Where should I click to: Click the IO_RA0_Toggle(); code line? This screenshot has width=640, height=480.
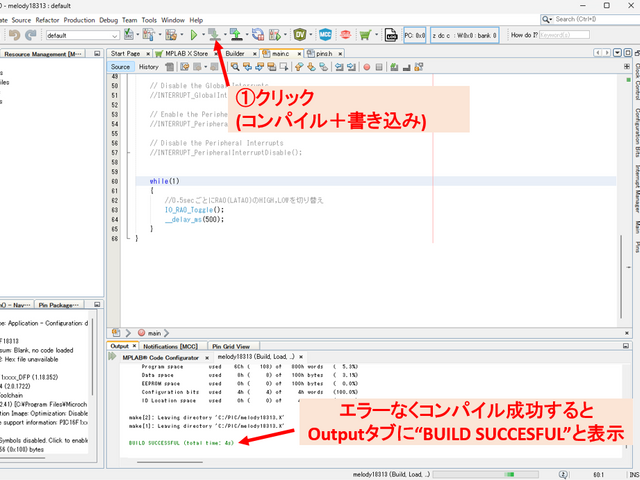tap(194, 210)
